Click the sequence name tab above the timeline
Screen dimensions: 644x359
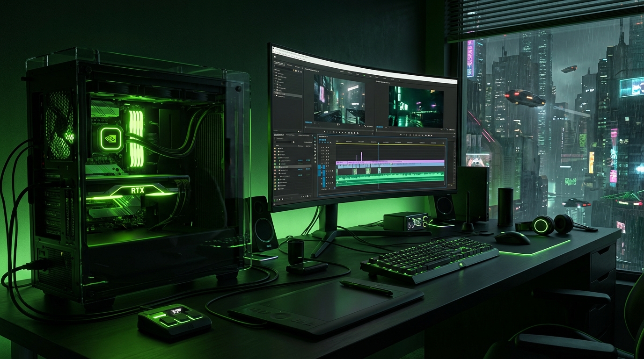pyautogui.click(x=322, y=136)
